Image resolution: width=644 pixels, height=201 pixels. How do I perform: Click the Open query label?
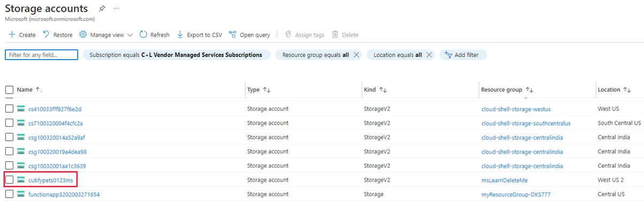tap(255, 35)
